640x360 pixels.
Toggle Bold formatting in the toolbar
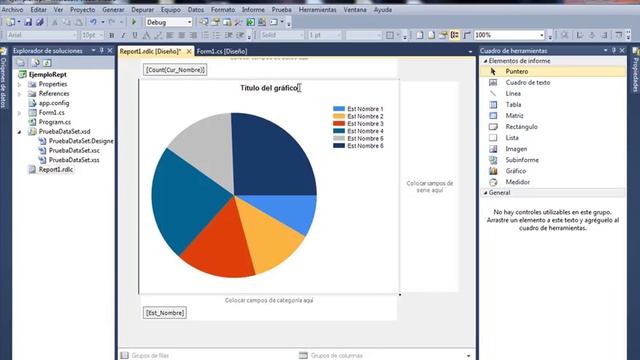(x=111, y=36)
